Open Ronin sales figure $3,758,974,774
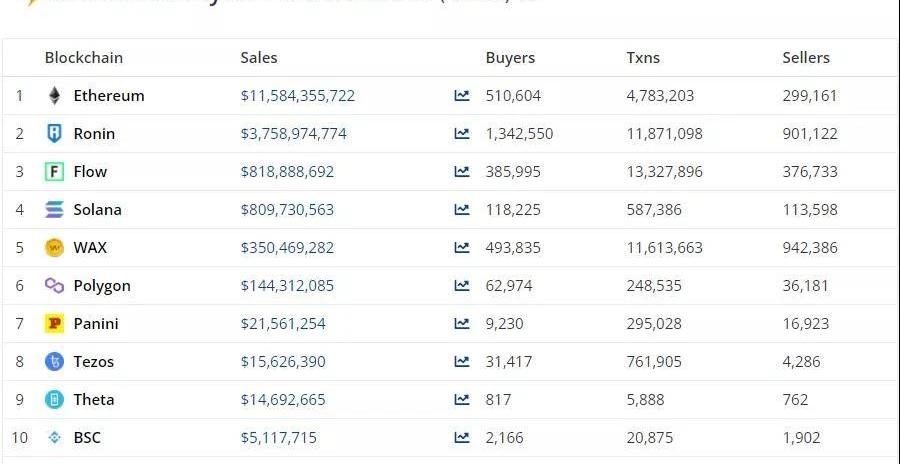900x464 pixels. pos(294,134)
